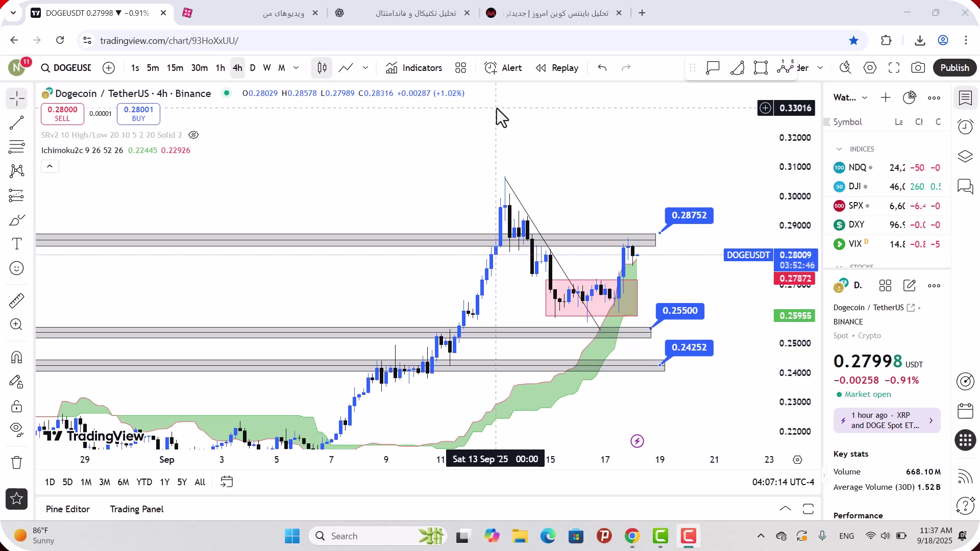This screenshot has width=980, height=551.
Task: Add a symbol to the watchlist
Action: (886, 97)
